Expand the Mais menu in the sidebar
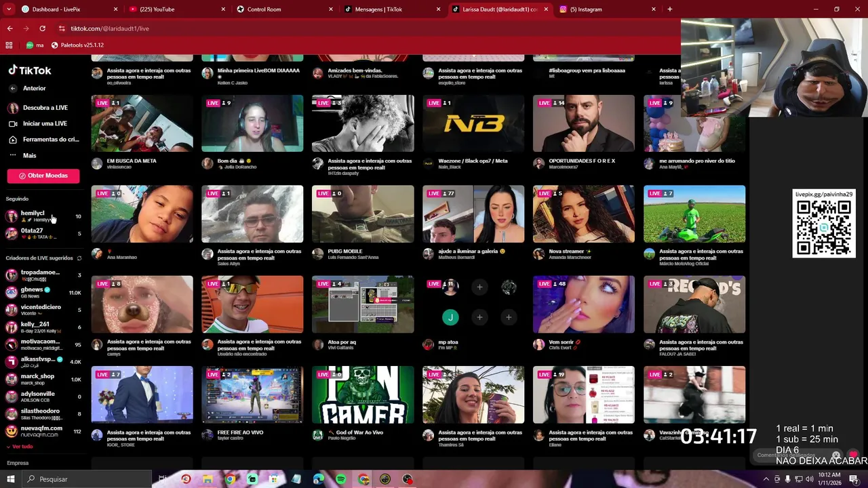This screenshot has height=488, width=868. pos(22,155)
